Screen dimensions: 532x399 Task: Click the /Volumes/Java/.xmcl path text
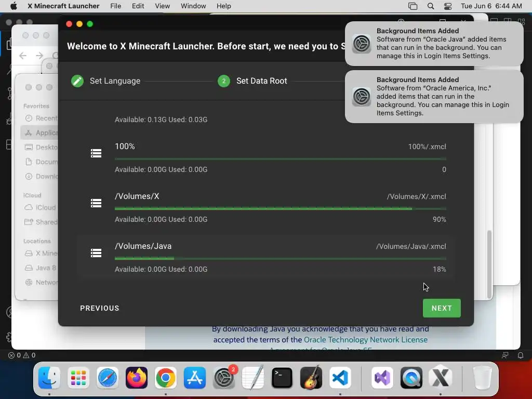point(411,247)
